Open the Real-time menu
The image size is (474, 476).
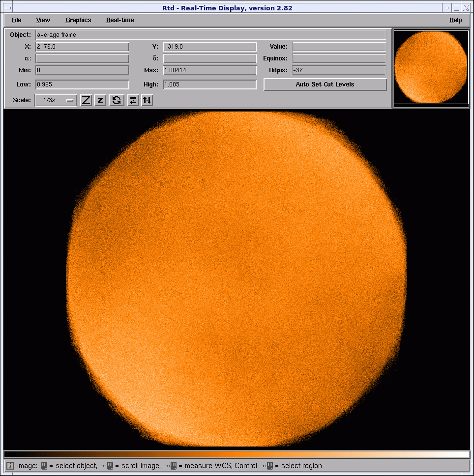click(x=120, y=20)
